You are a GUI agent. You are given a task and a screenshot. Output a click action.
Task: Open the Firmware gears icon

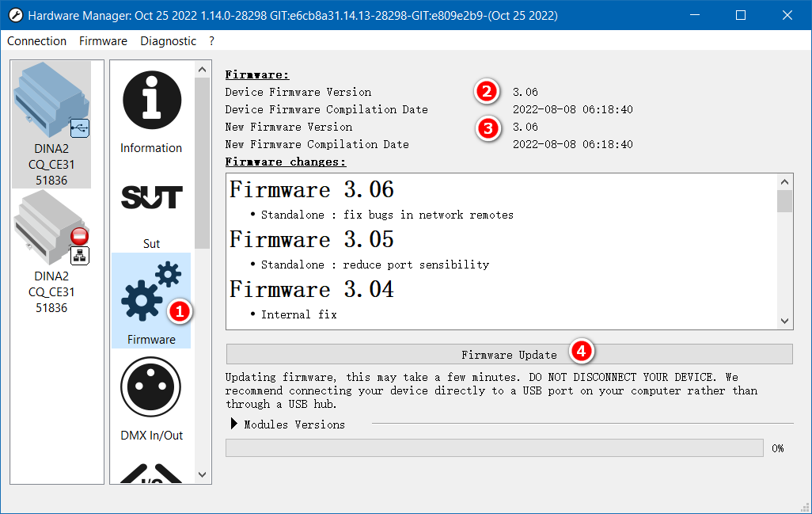[151, 293]
